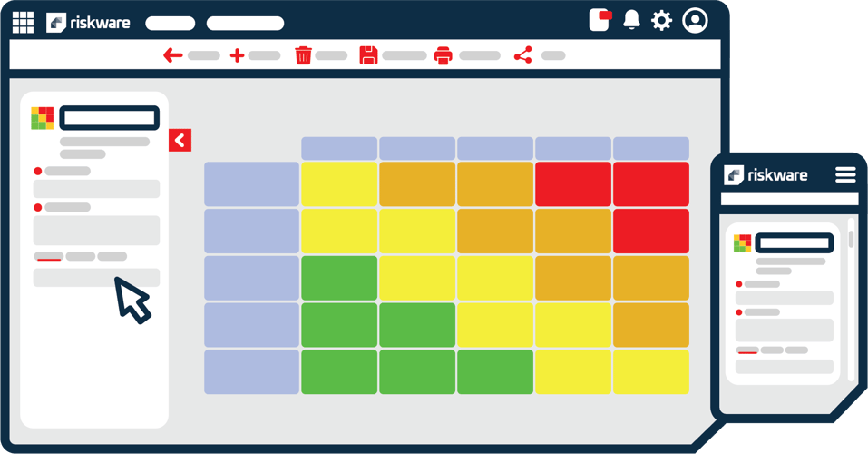This screenshot has width=868, height=454.
Task: Collapse the side panel with red chevron
Action: (180, 140)
